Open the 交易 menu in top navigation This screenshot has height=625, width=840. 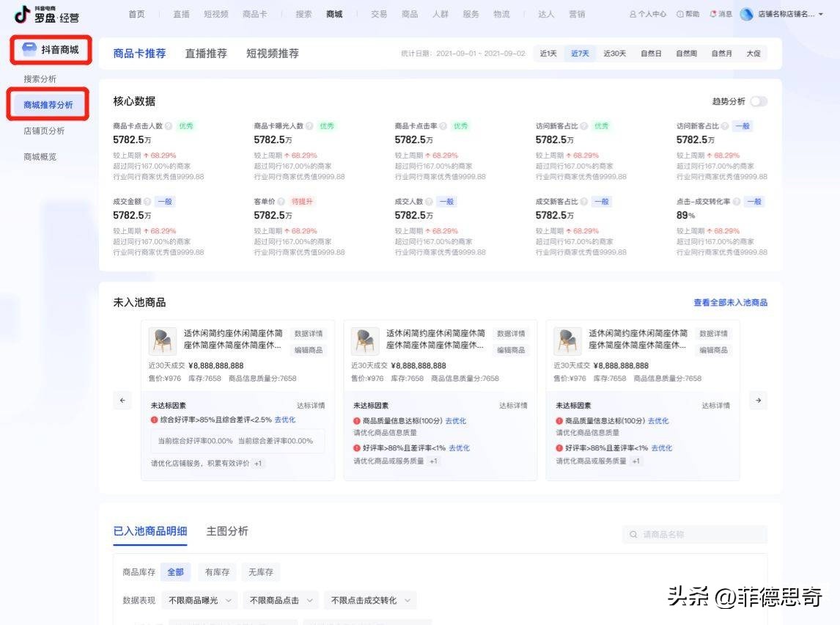[x=378, y=13]
